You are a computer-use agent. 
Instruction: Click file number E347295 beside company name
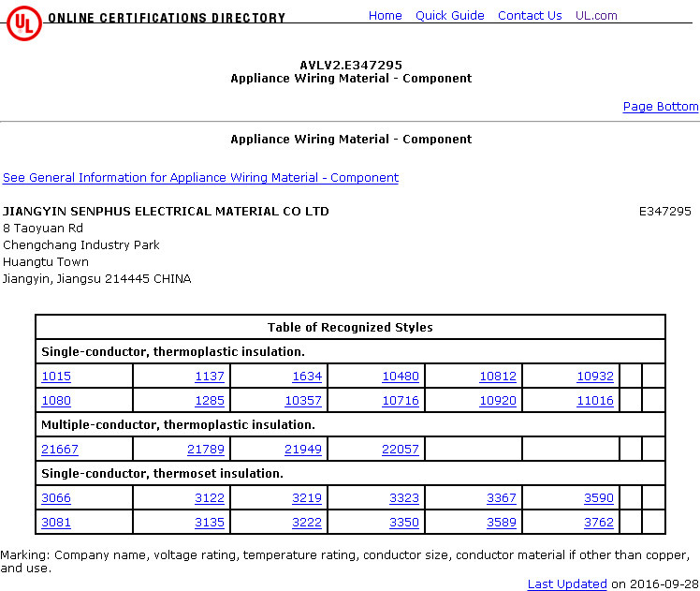(664, 212)
